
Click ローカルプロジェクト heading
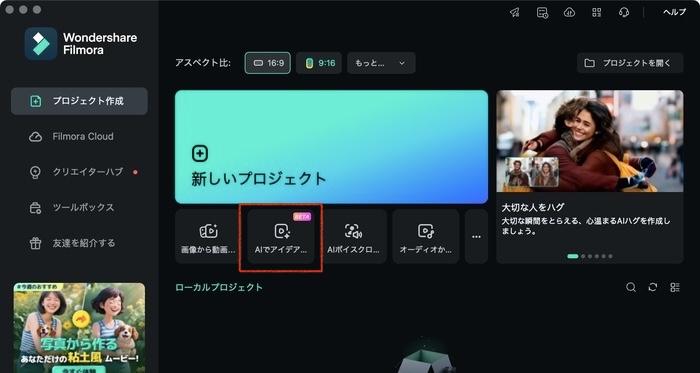click(x=219, y=287)
